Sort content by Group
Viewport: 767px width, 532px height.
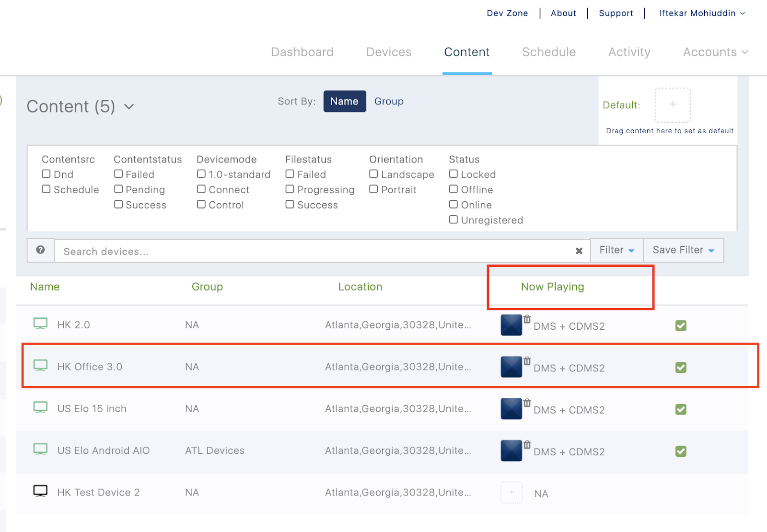(388, 102)
